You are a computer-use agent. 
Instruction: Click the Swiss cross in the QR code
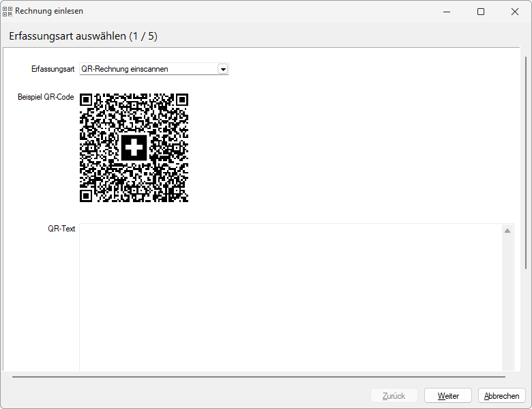[x=134, y=147]
